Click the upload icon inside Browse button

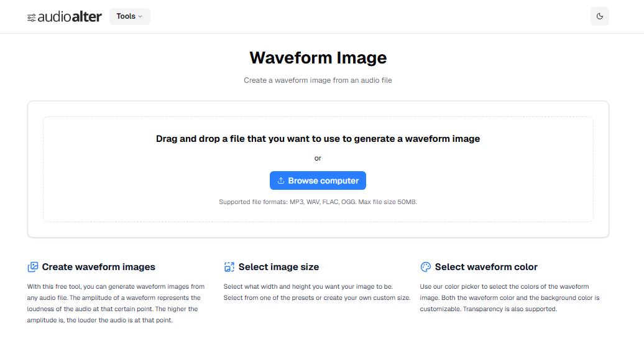(281, 180)
